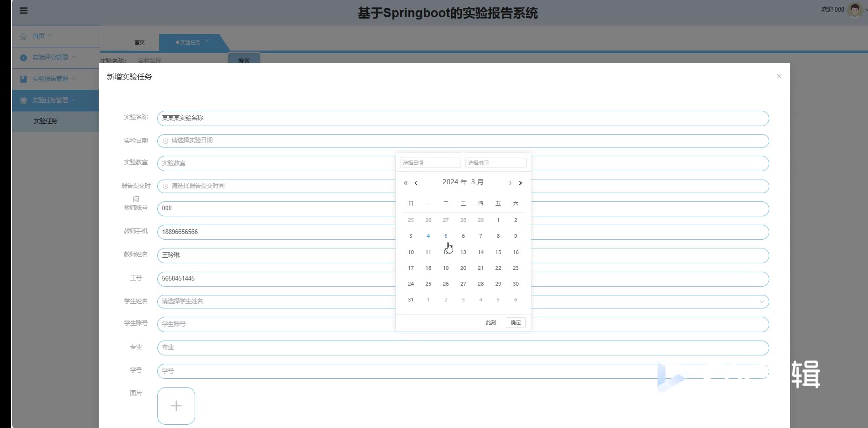Expand the 首页 sidebar menu
The image size is (868, 428).
(50, 36)
